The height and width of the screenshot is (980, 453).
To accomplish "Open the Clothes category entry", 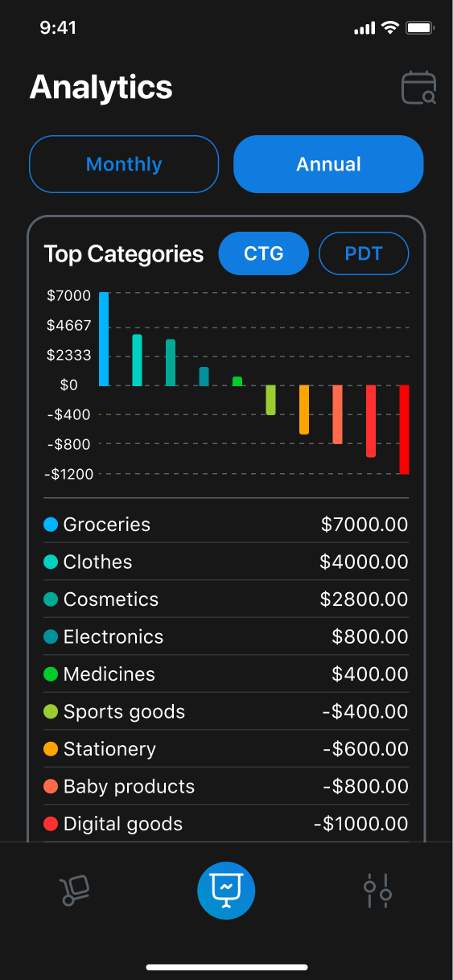I will coord(226,562).
